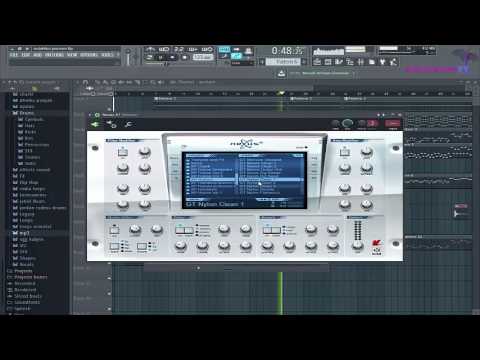Click the 0:48 time display

pos(287,51)
